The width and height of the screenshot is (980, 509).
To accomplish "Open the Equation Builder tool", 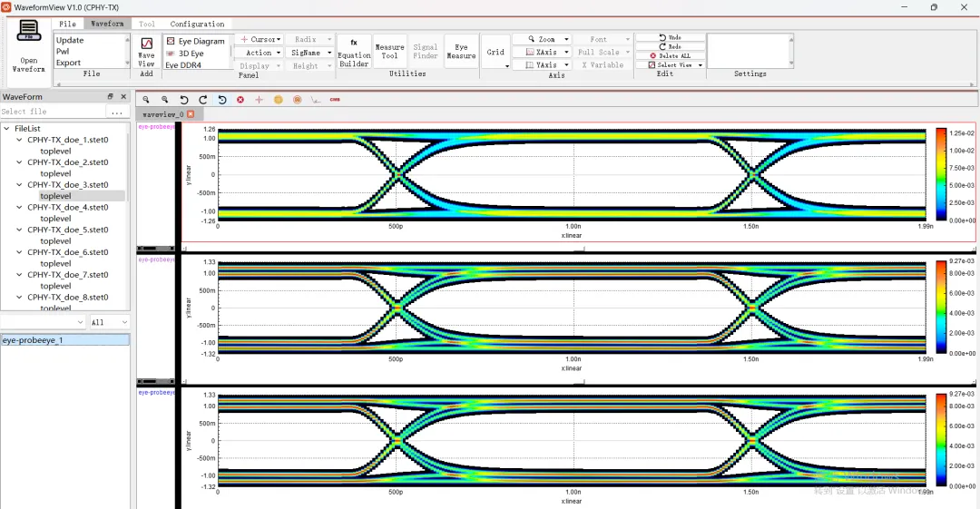I will click(x=354, y=52).
